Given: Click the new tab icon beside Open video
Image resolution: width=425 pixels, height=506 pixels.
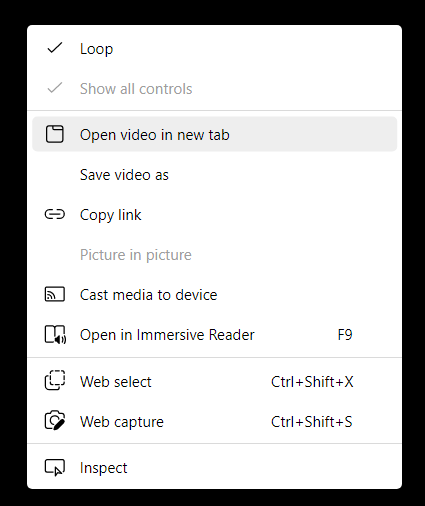Looking at the screenshot, I should click(55, 134).
